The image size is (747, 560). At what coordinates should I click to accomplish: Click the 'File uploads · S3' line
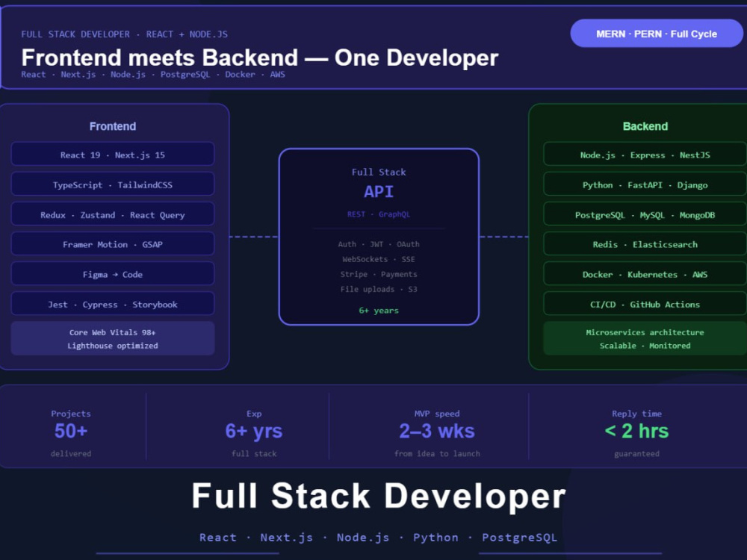pyautogui.click(x=379, y=289)
